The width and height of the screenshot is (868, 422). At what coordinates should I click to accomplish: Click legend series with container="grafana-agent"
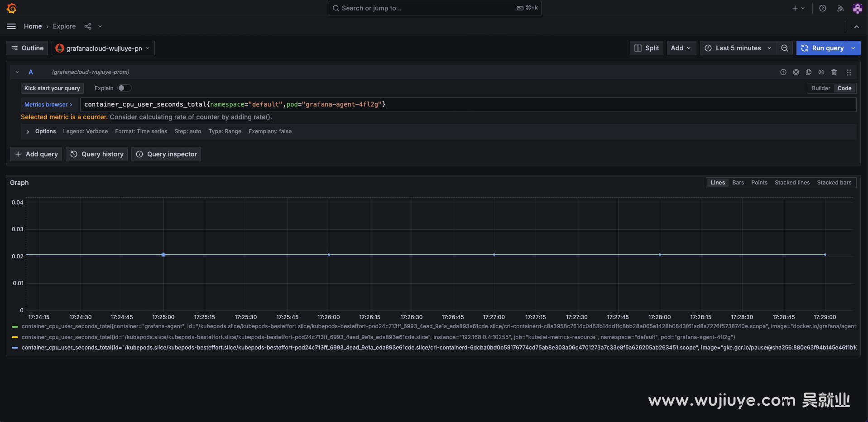click(x=439, y=326)
